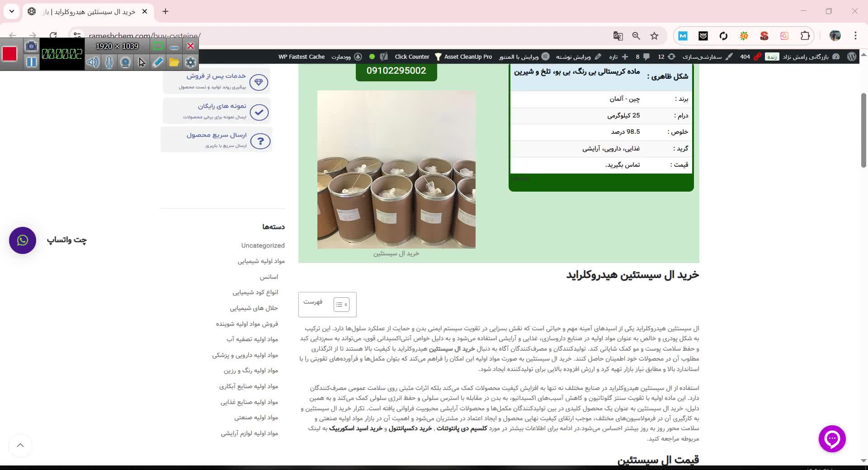Toggle recorder speaker audio

pyautogui.click(x=93, y=62)
